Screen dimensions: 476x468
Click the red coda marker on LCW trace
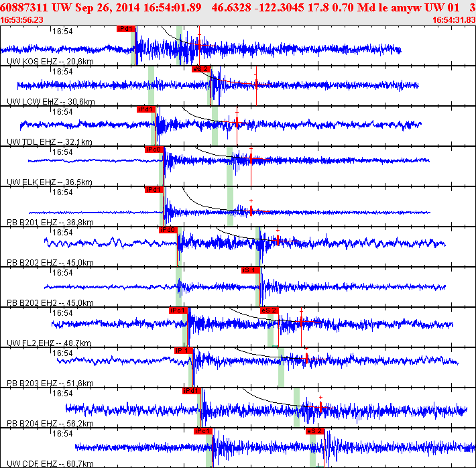(x=257, y=84)
